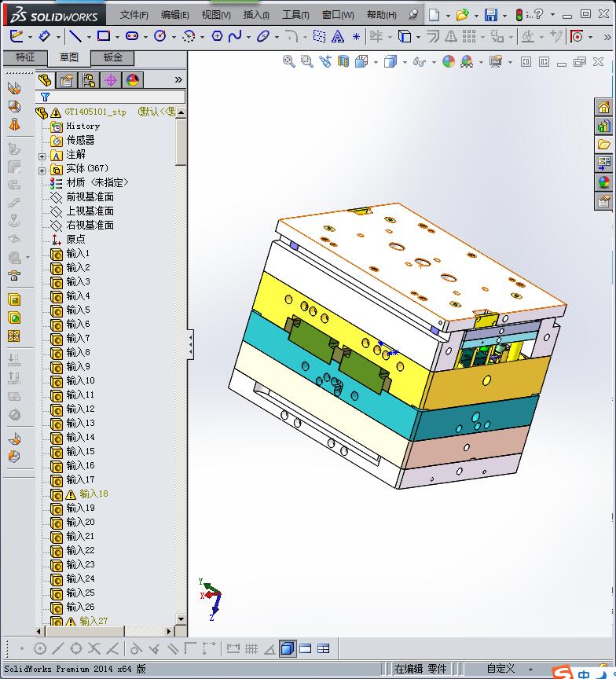Select the warning feature 输入18

tap(93, 494)
